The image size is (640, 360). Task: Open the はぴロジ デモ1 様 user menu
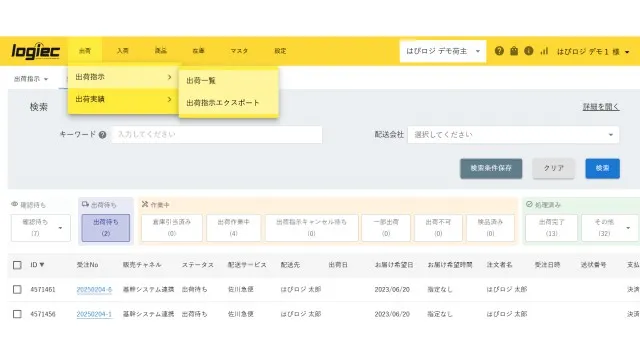coord(593,52)
